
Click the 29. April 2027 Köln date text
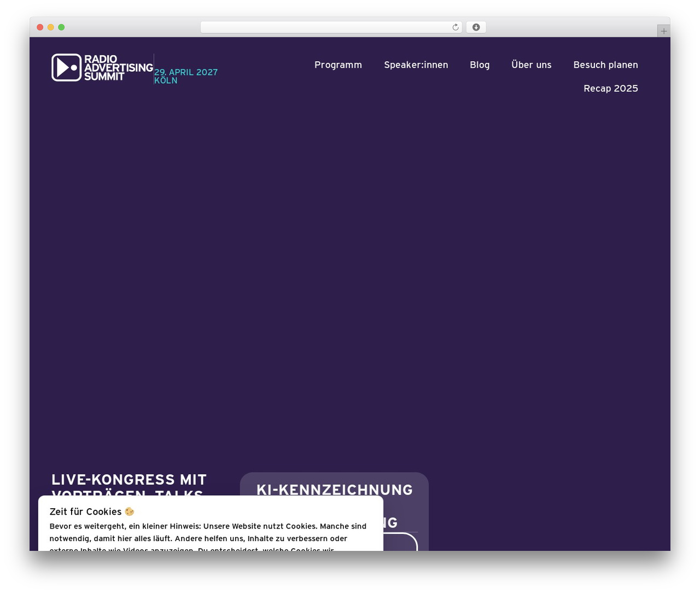pyautogui.click(x=186, y=76)
